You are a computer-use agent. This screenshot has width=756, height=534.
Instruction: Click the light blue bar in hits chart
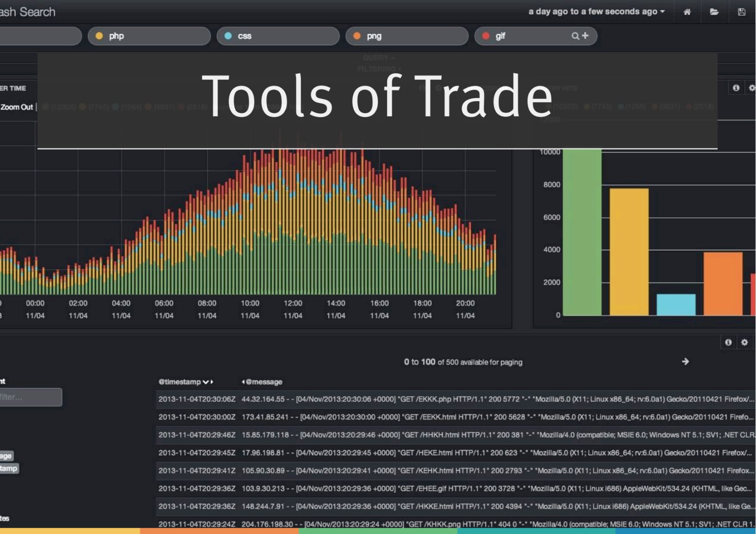click(x=676, y=305)
